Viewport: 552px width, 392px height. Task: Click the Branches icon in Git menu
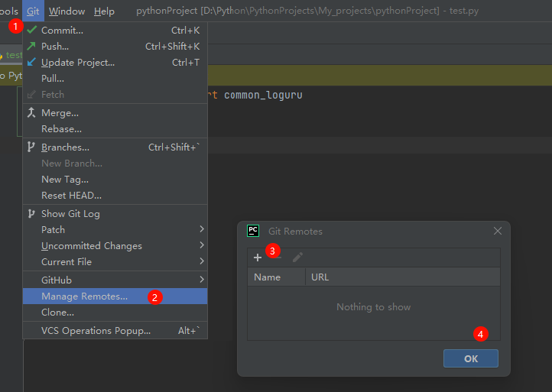pyautogui.click(x=31, y=147)
